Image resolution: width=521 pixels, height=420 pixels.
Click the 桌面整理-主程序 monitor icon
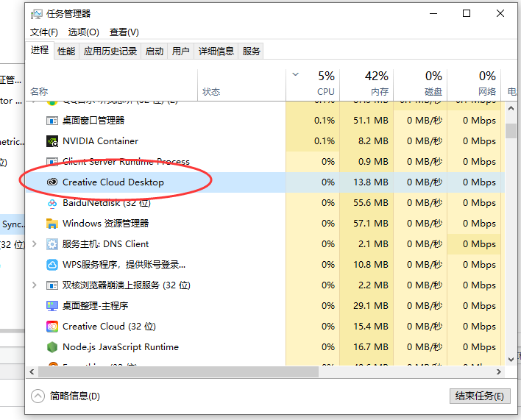pyautogui.click(x=52, y=306)
